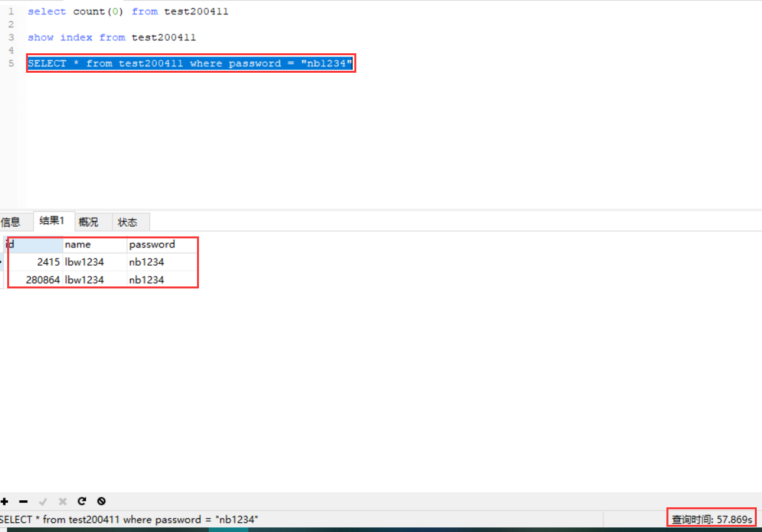This screenshot has height=532, width=762.
Task: Click the password column header
Action: click(163, 244)
